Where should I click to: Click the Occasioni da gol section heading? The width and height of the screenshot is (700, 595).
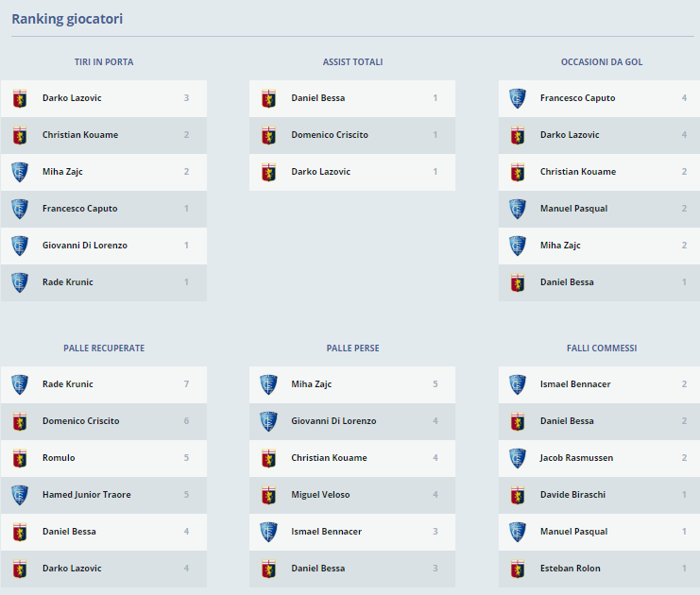[x=602, y=62]
